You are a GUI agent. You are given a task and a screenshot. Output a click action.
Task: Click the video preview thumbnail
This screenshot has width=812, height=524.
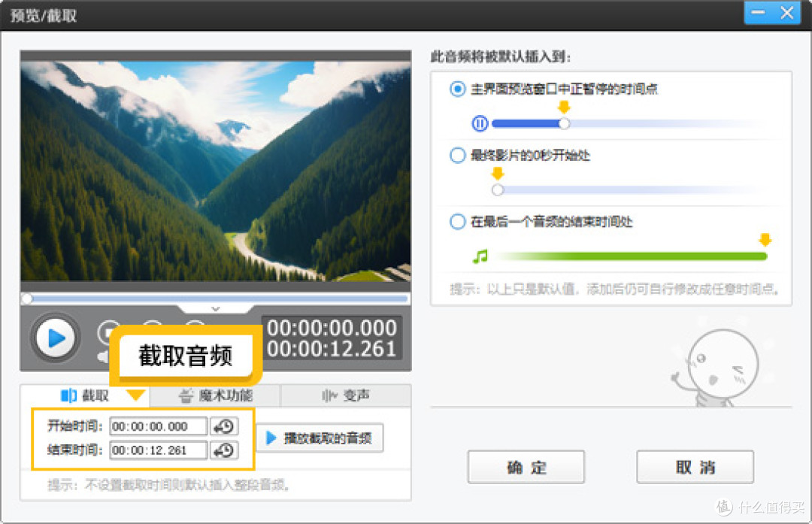tap(216, 172)
